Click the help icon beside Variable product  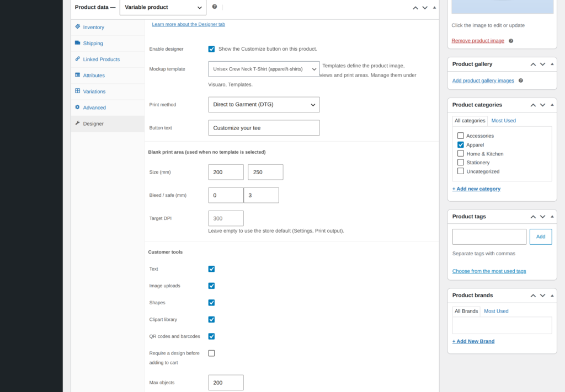(x=215, y=7)
